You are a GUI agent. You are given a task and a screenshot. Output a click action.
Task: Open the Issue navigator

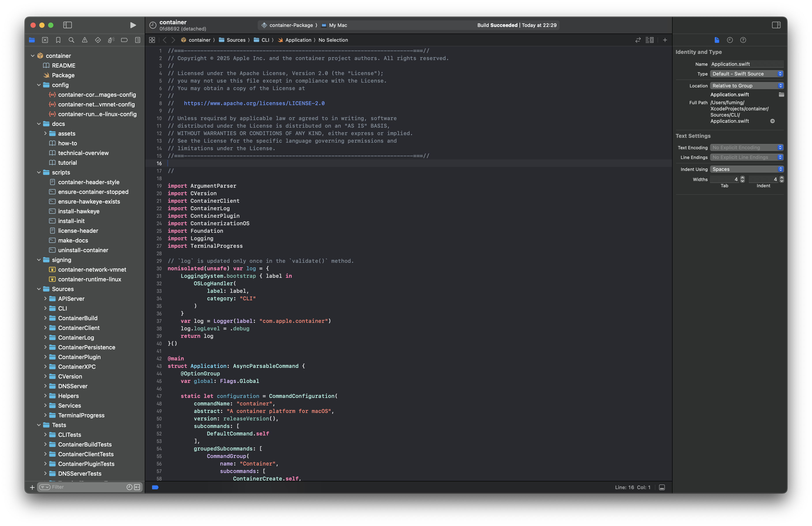click(x=85, y=40)
